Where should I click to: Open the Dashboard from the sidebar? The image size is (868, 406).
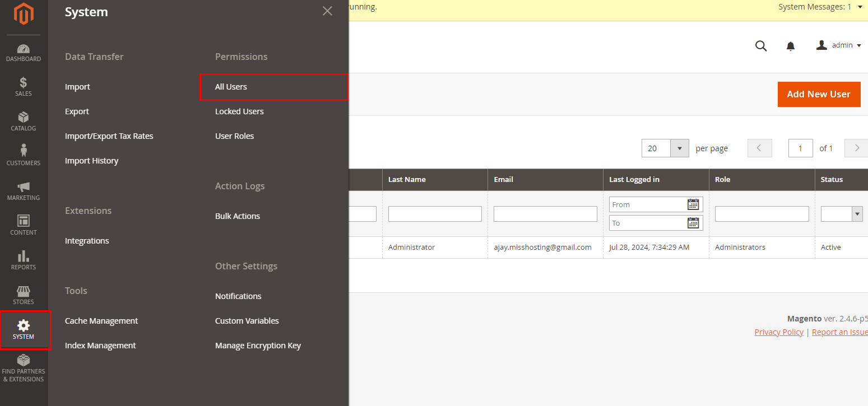(23, 52)
